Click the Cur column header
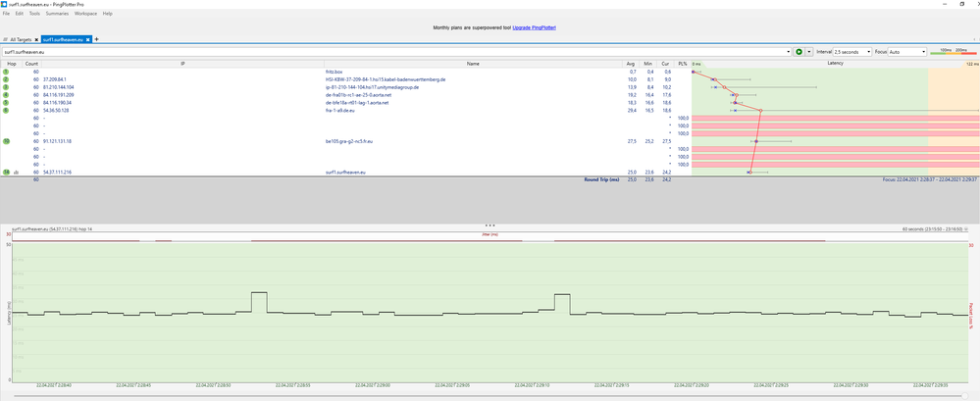The image size is (980, 401). point(666,64)
